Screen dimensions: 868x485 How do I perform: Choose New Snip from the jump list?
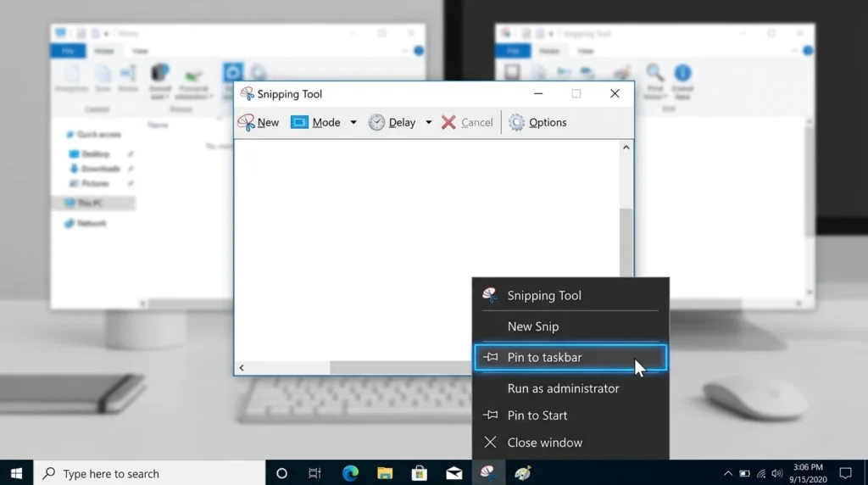570,326
